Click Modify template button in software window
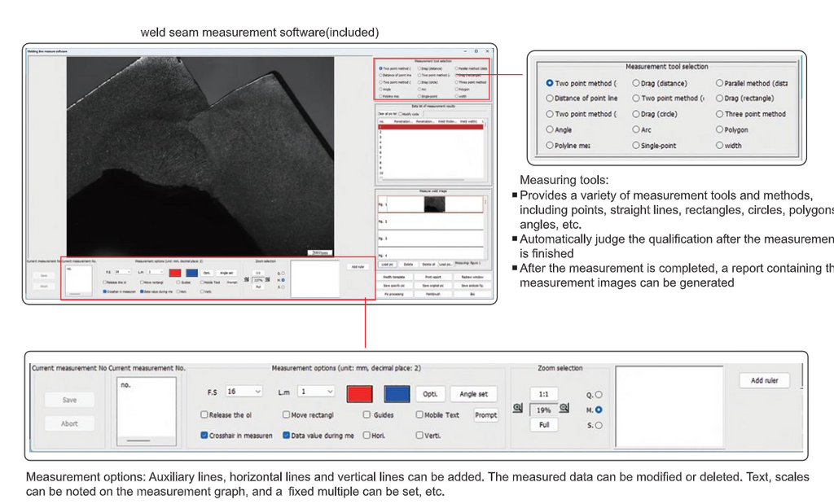 [394, 277]
